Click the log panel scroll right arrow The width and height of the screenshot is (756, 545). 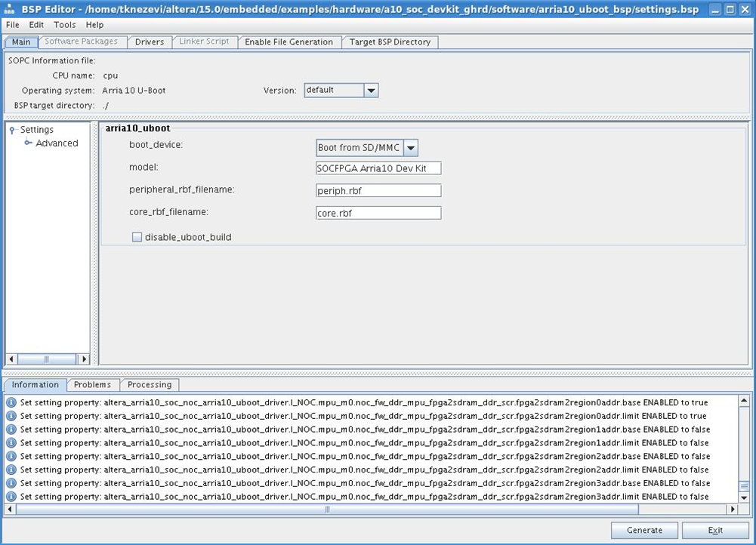(x=733, y=509)
